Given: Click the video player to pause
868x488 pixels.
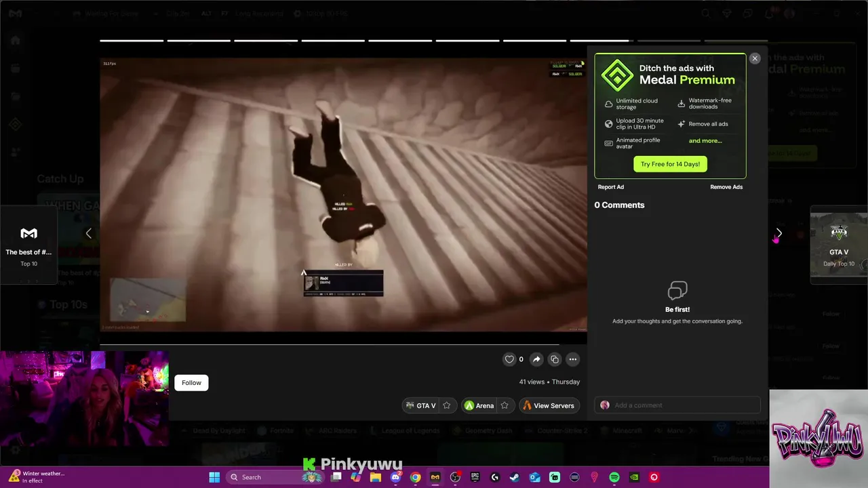Looking at the screenshot, I should pyautogui.click(x=343, y=195).
